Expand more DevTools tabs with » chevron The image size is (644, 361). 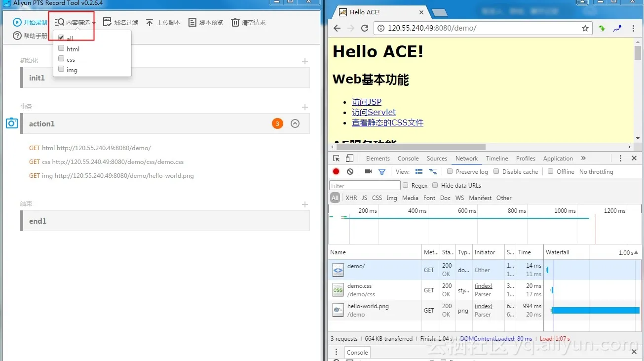point(583,159)
